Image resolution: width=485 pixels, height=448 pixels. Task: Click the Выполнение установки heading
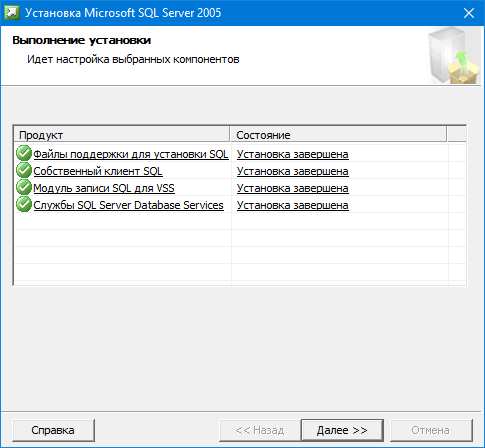[x=82, y=40]
